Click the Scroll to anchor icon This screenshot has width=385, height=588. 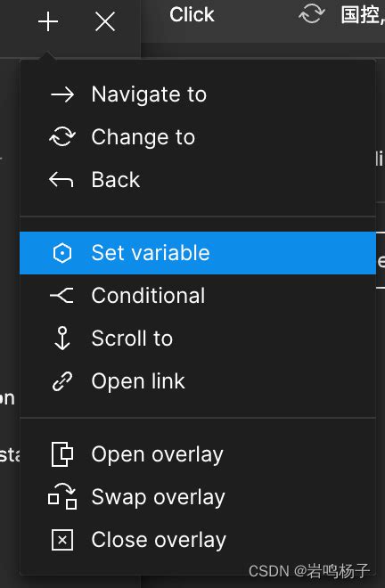coord(62,338)
